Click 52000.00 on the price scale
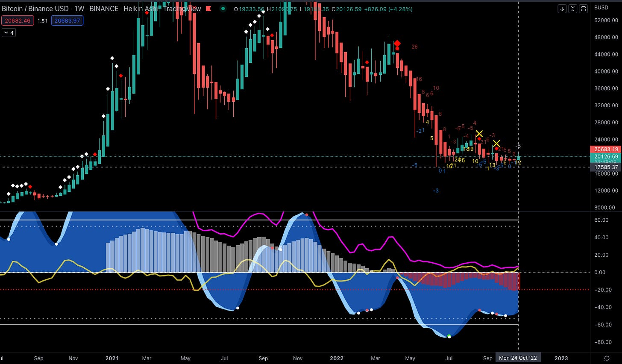The height and width of the screenshot is (364, 622). [606, 20]
